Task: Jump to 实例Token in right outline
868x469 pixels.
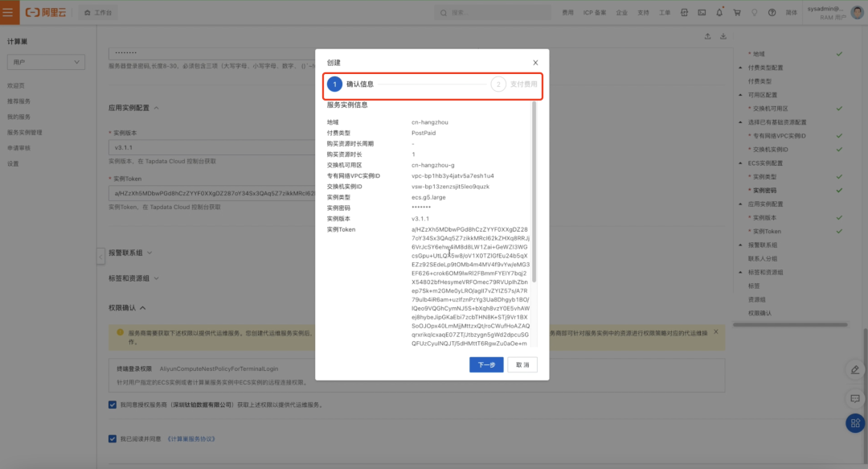Action: [768, 231]
